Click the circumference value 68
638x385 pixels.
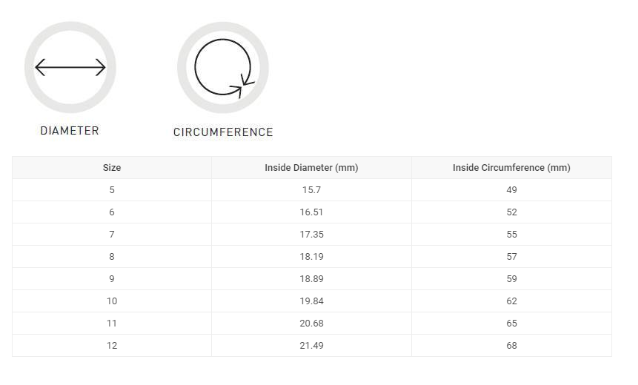511,346
